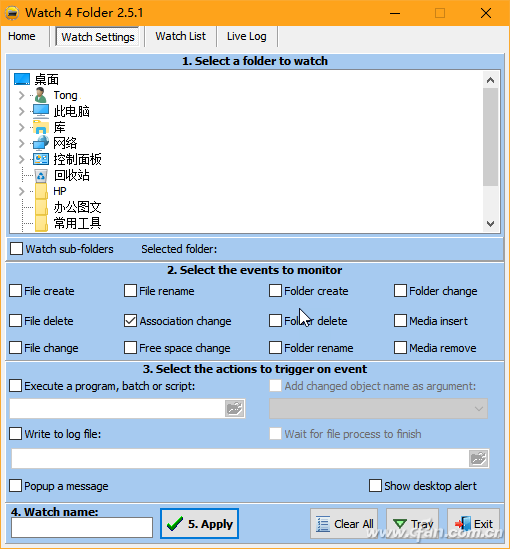Select the 网络 network icon
This screenshot has width=510, height=549.
(41, 143)
